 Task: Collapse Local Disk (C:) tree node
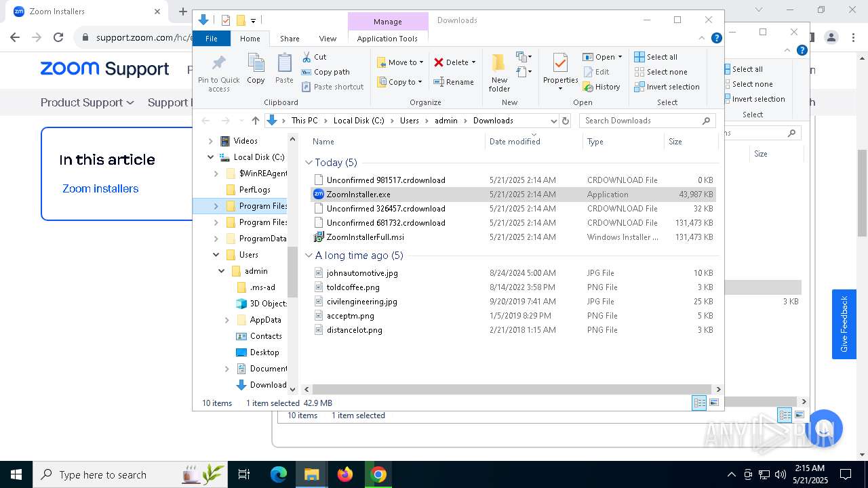(210, 157)
